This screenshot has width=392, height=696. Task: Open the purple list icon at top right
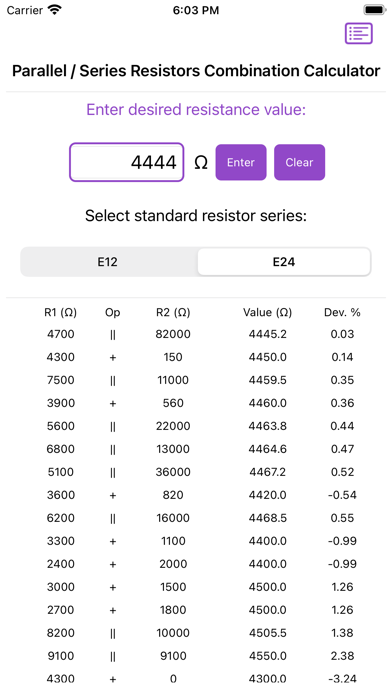coord(359,34)
